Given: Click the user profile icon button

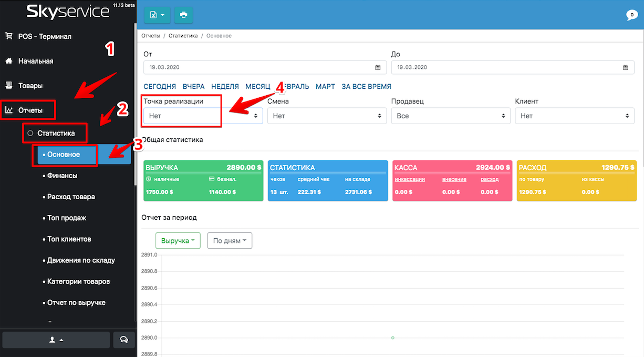Looking at the screenshot, I should [x=56, y=340].
